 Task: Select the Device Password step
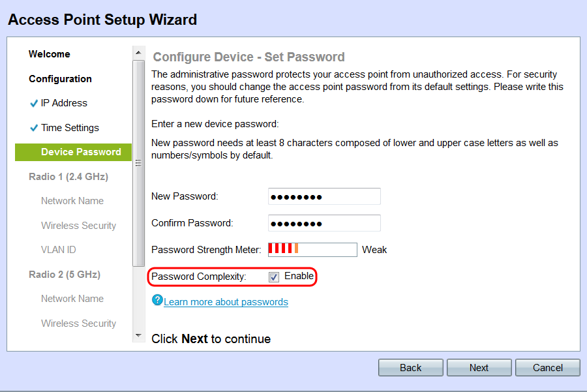pyautogui.click(x=81, y=152)
